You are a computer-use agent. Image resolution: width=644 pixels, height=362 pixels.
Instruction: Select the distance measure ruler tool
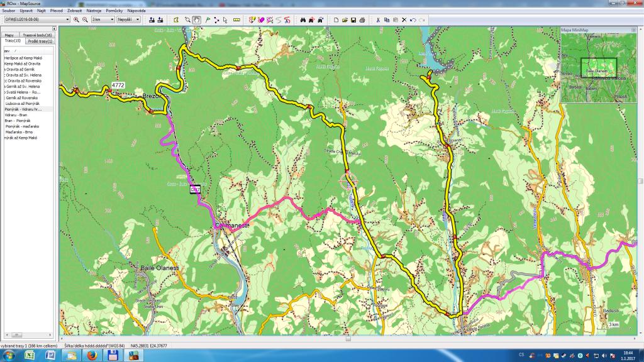click(x=237, y=19)
